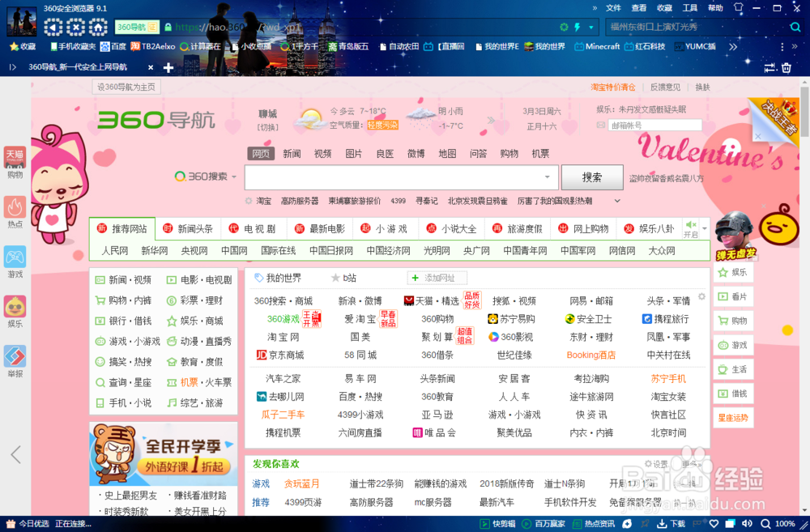Click the weather forecast more arrows
Screen dimensions: 810x532
click(491, 120)
